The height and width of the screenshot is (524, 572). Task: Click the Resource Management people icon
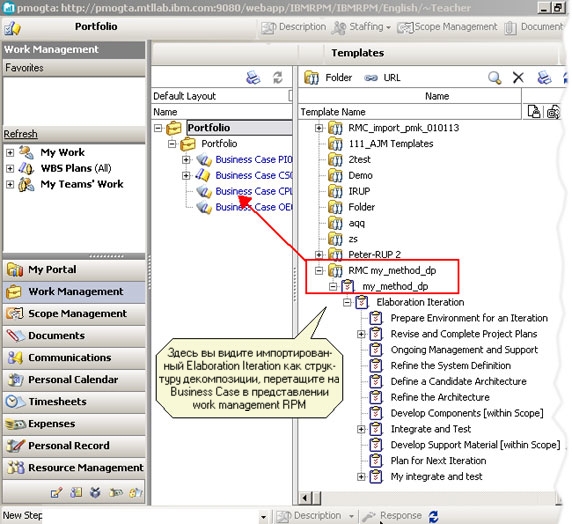pos(15,467)
